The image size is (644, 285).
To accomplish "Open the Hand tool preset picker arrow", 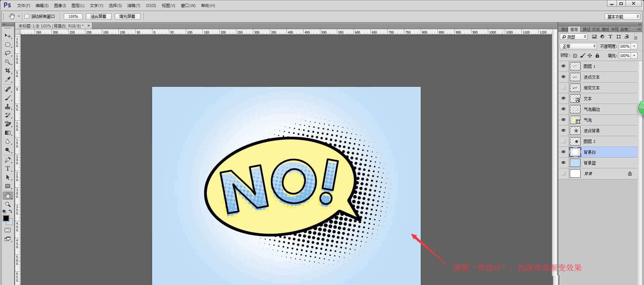I will [x=19, y=16].
